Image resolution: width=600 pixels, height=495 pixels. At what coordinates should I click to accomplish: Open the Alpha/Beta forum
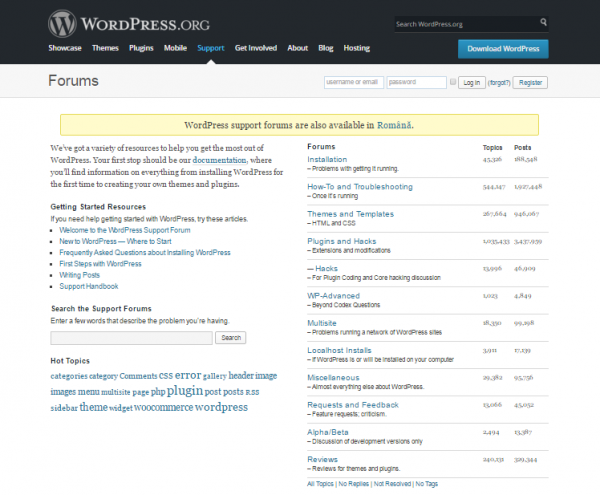pyautogui.click(x=328, y=432)
